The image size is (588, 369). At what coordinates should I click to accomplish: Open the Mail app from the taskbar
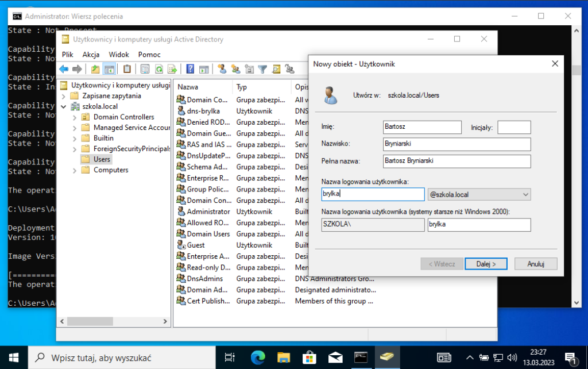click(x=335, y=358)
